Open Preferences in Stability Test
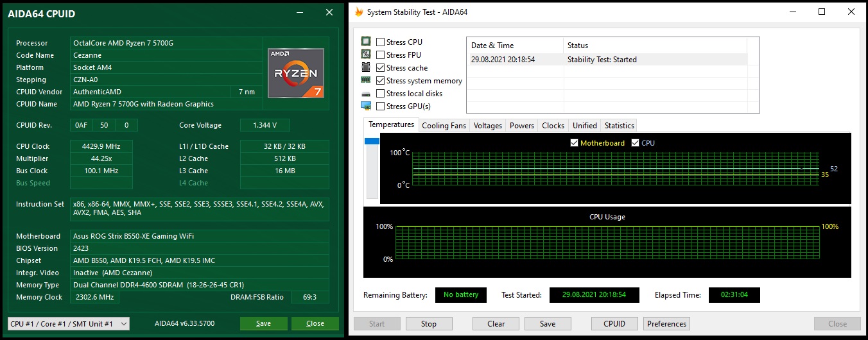Image resolution: width=868 pixels, height=340 pixels. pyautogui.click(x=667, y=324)
